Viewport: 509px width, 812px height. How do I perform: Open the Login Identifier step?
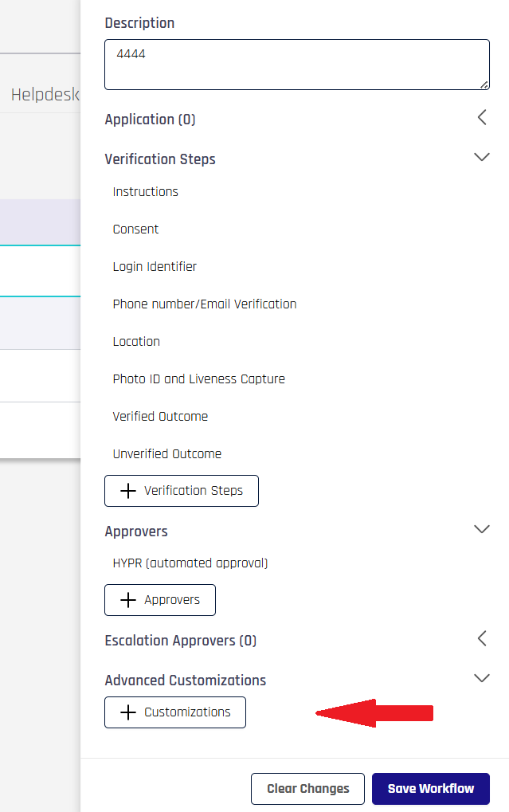(x=155, y=267)
